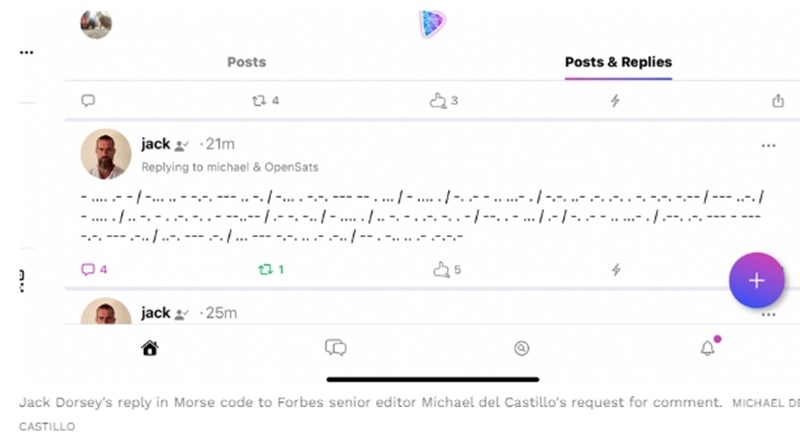The height and width of the screenshot is (437, 800).
Task: Click the comment icon on top post
Action: [88, 100]
